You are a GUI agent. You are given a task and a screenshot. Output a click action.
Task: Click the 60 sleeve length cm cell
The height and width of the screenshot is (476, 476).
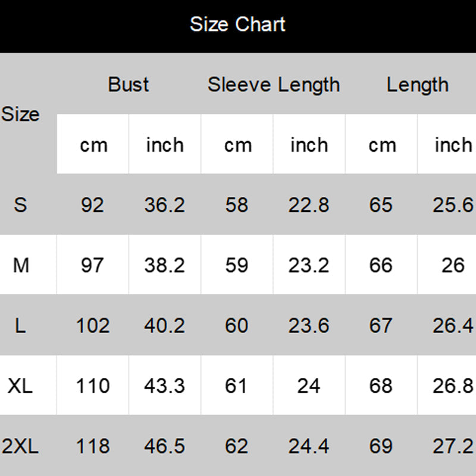tap(236, 325)
